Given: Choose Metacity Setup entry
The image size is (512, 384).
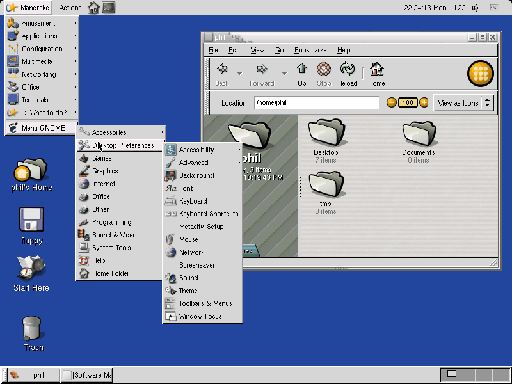Looking at the screenshot, I should 203,227.
